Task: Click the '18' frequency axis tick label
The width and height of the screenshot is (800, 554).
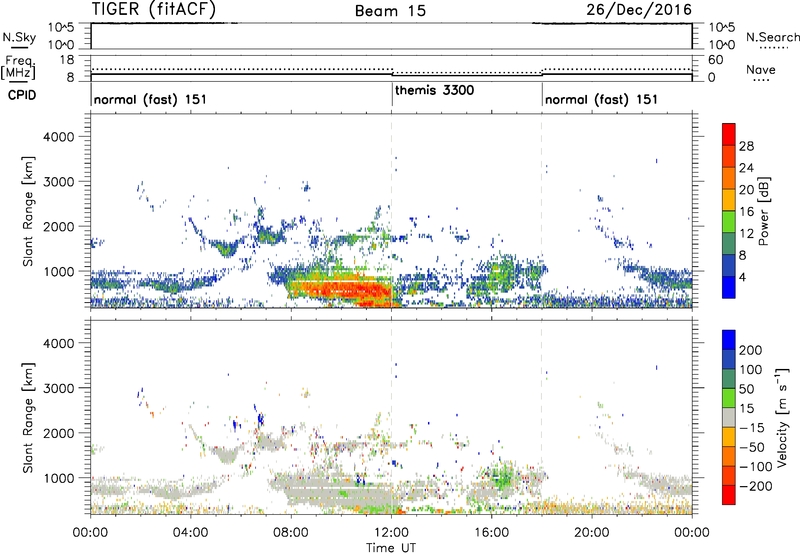Action: click(x=67, y=60)
